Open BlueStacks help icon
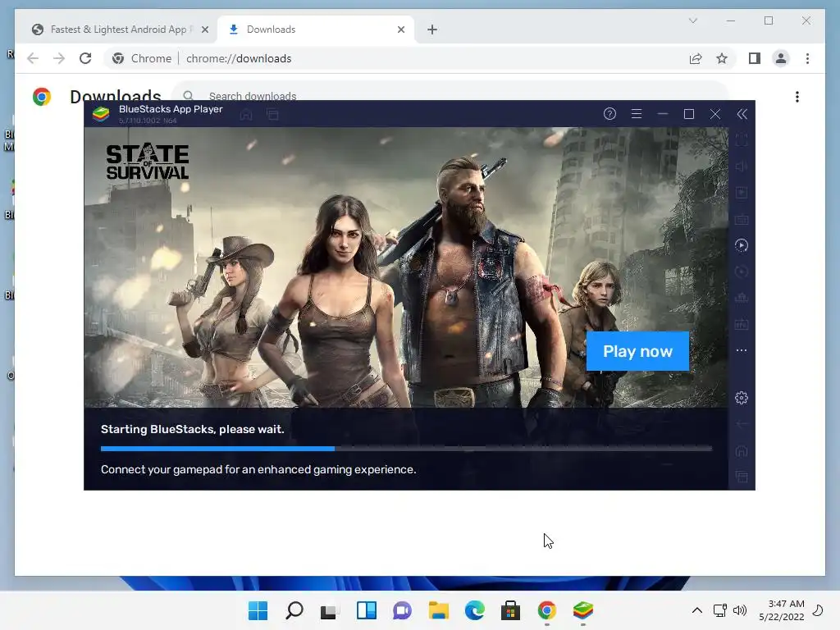Screen dimensions: 840x630 (609, 114)
